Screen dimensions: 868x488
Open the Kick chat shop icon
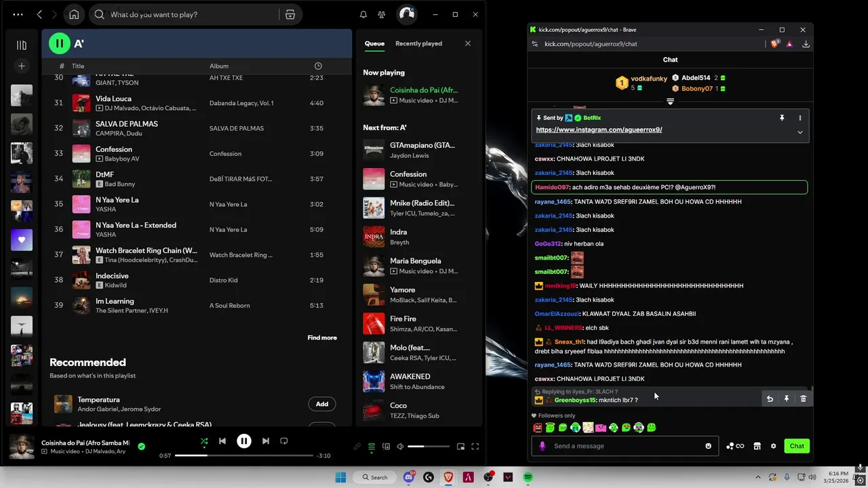coord(757,446)
